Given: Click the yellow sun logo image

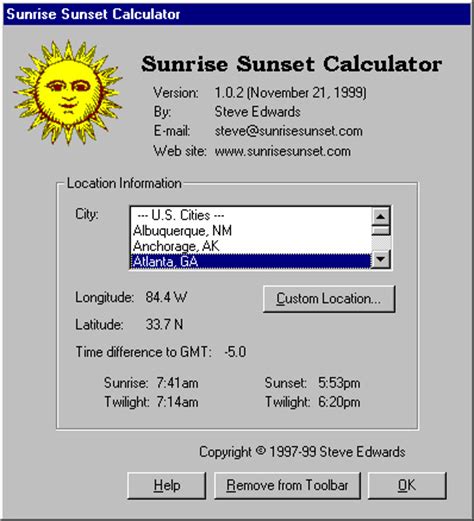Looking at the screenshot, I should tap(68, 93).
